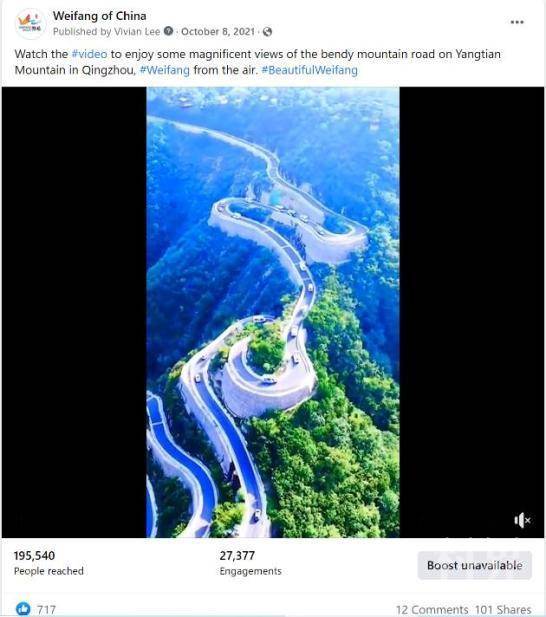View the 12 Comments list
546x617 pixels.
[x=431, y=610]
